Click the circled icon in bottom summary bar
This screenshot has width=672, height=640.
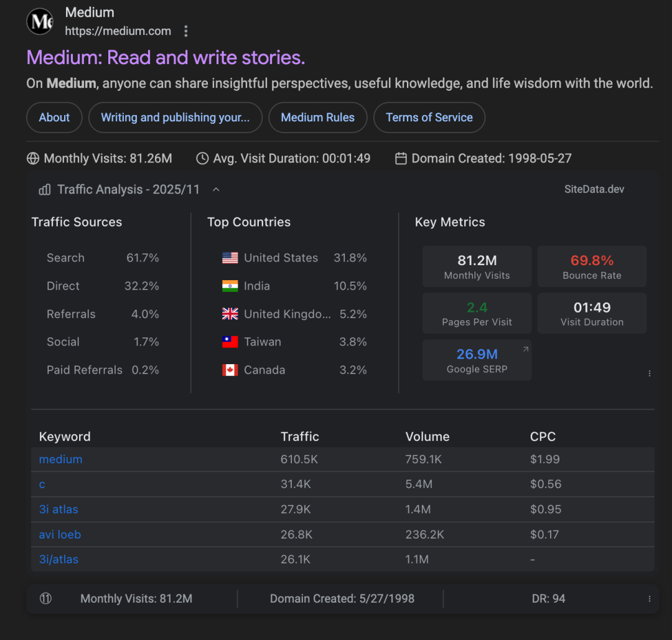(x=46, y=598)
